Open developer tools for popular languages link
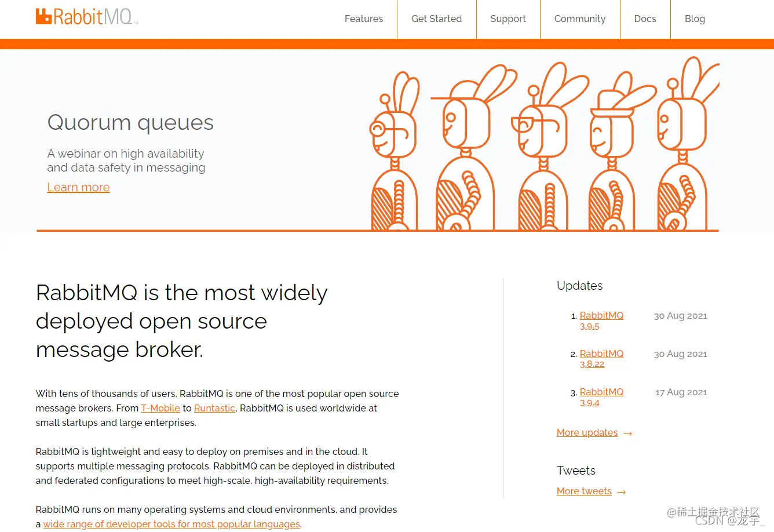 tap(171, 524)
